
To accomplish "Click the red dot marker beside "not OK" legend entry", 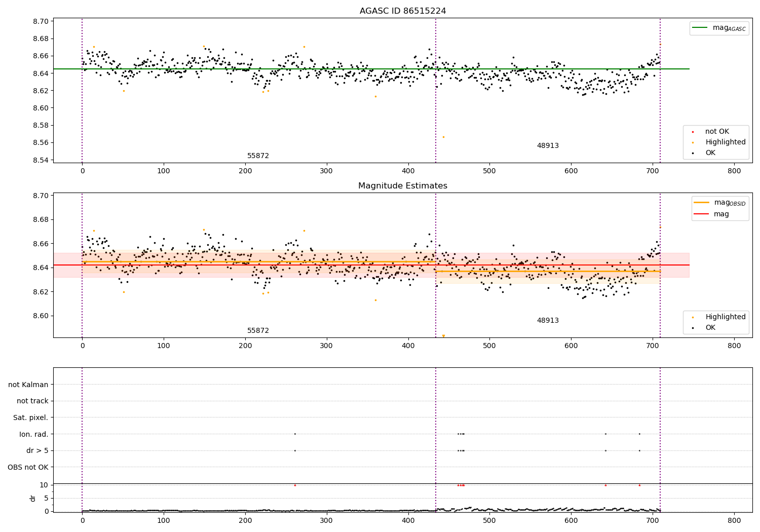I will tap(693, 132).
